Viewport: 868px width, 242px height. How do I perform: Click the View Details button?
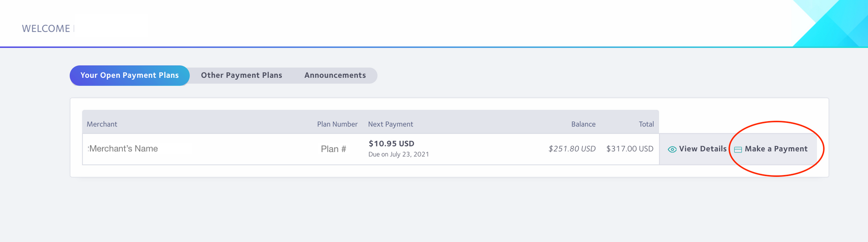(696, 149)
